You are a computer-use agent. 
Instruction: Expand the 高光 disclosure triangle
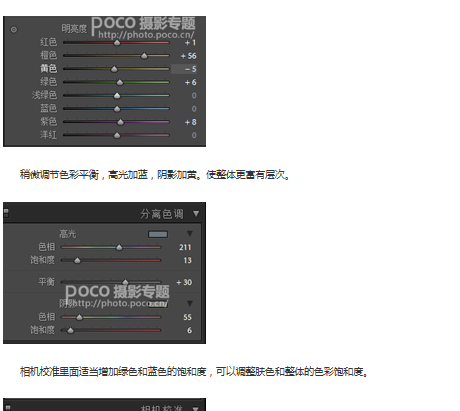point(190,233)
